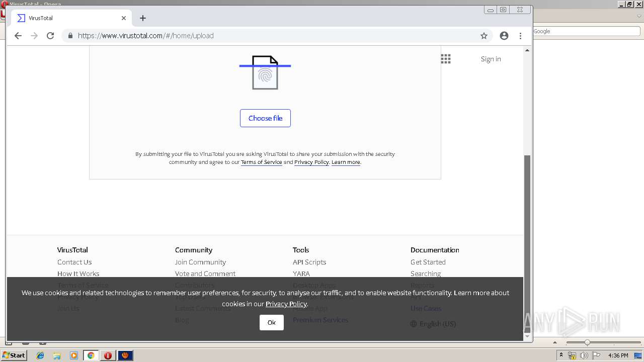The image size is (644, 362).
Task: Click Get Started under Documentation
Action: point(428,262)
